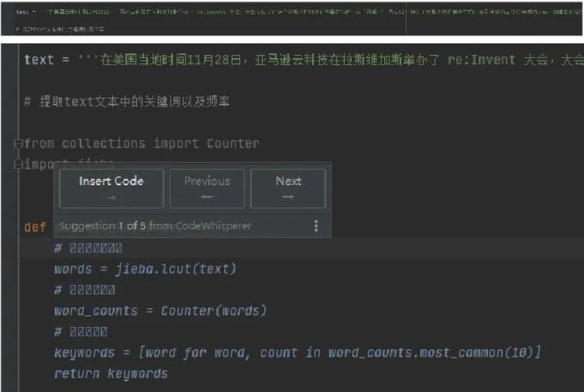The height and width of the screenshot is (392, 584).
Task: Click the 'Suggestion 1 of 5 from CodeWhisperer' label
Action: click(155, 226)
